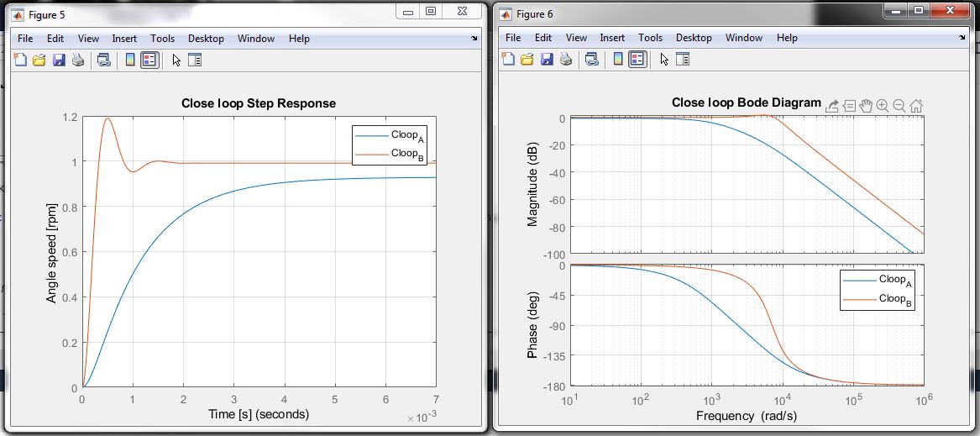980x436 pixels.
Task: Click the Figure 6 title bar text
Action: click(534, 13)
